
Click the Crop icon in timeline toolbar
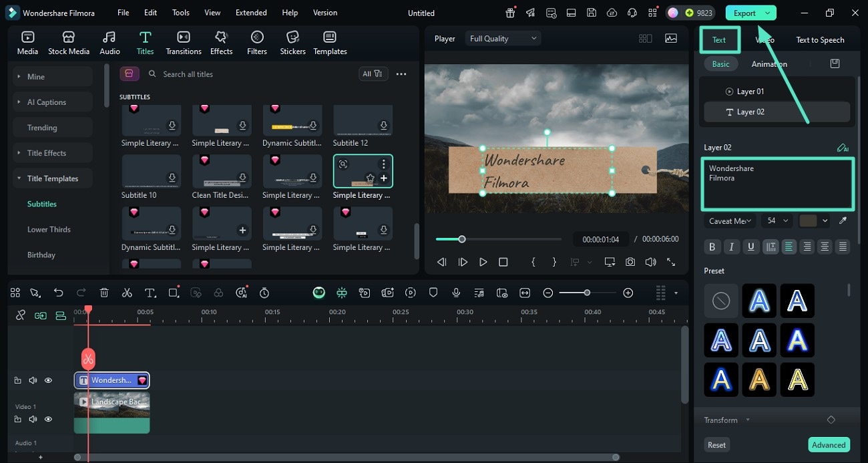174,293
